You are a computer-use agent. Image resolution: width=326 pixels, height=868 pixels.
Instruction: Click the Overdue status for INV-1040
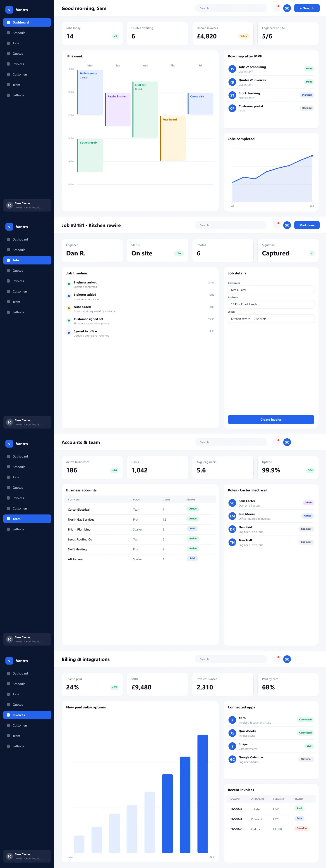(301, 828)
